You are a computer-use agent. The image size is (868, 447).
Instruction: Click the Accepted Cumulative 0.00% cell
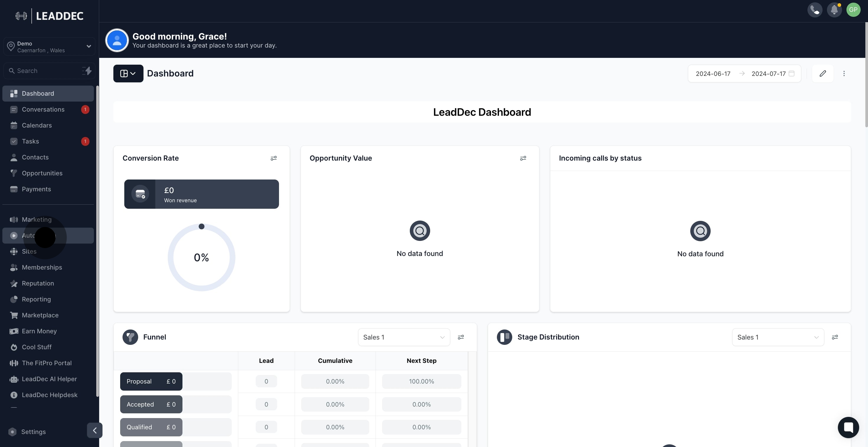(335, 404)
